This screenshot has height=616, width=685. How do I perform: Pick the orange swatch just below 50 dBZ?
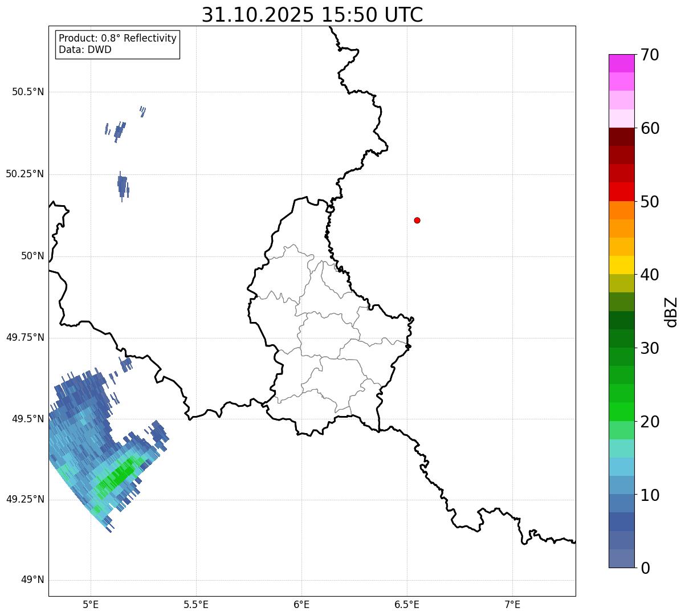click(x=621, y=210)
